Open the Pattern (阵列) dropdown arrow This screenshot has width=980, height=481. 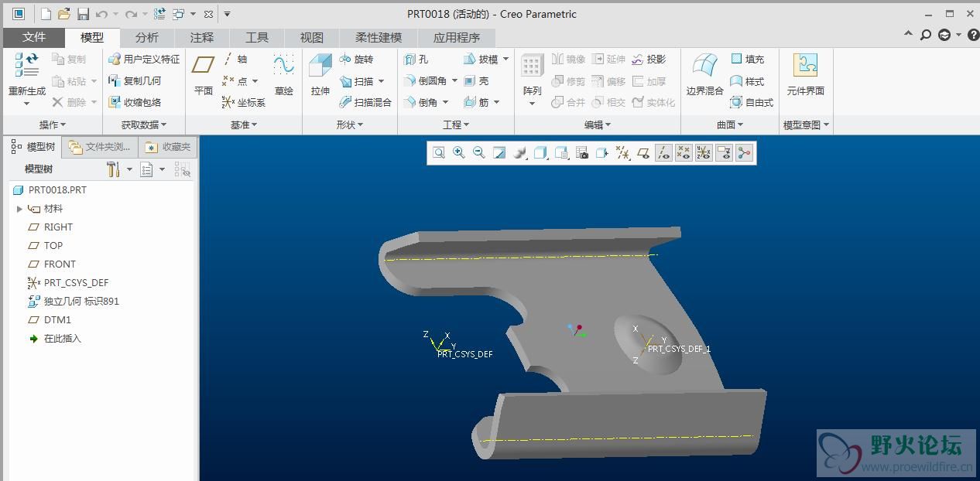[532, 104]
